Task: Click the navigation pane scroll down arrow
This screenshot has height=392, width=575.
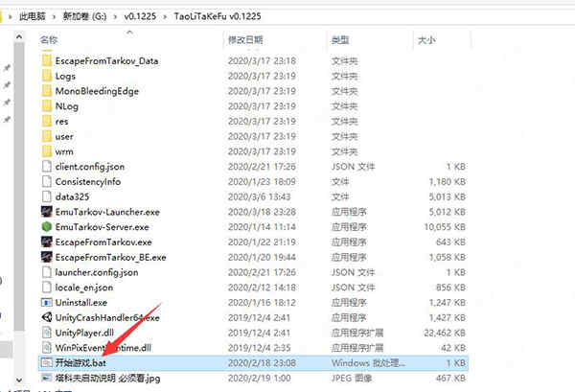Action: click(19, 380)
